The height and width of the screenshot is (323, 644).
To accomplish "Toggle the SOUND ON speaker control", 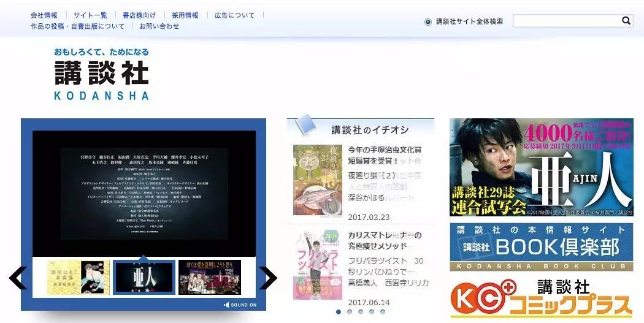I will (240, 305).
